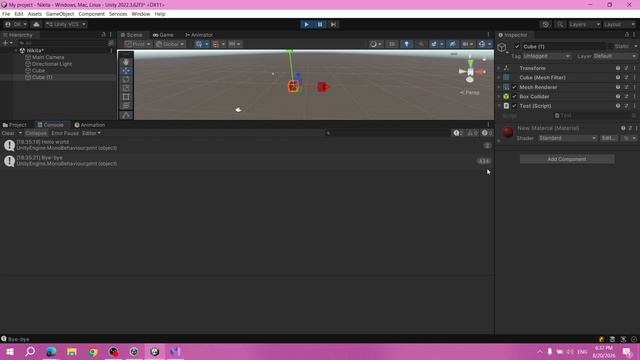Click the Console Clear button

pos(8,133)
